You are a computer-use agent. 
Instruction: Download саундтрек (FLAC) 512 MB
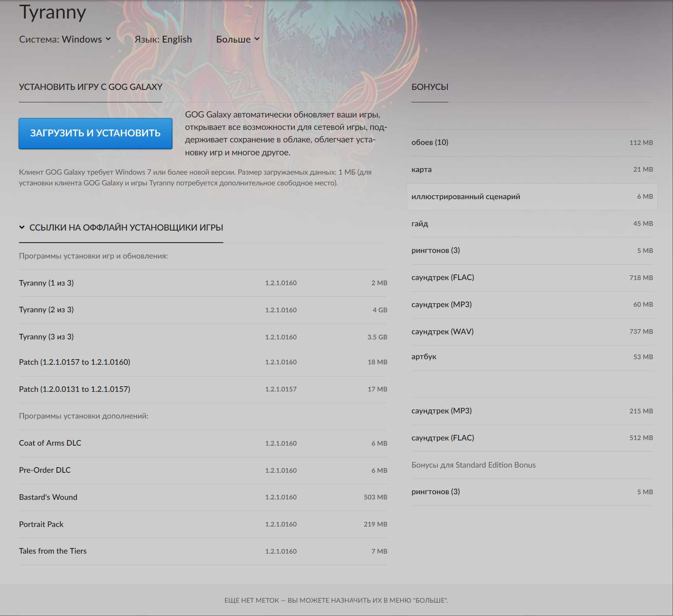point(532,438)
